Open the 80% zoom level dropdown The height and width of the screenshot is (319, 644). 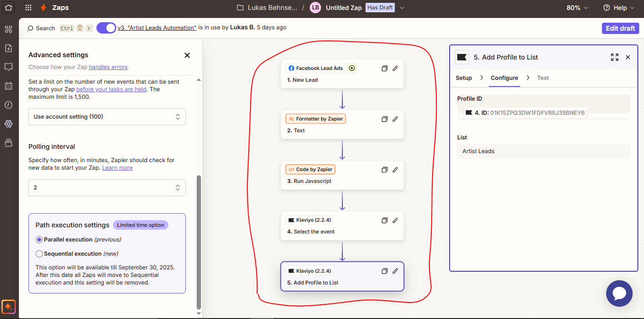[x=577, y=8]
